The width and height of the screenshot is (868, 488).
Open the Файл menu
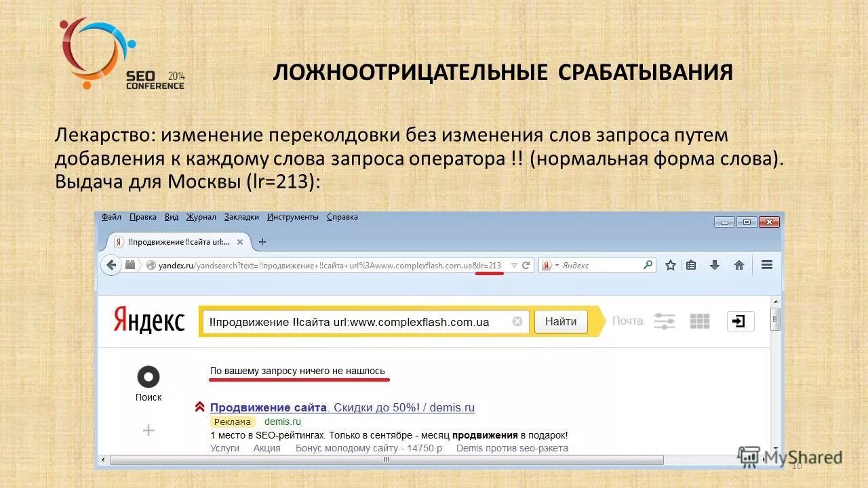(111, 217)
